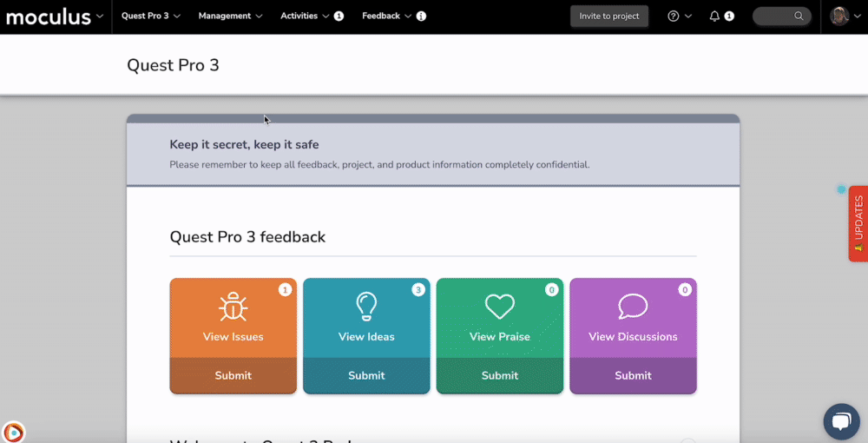Screen dimensions: 868x443
Task: Click the Feedback info icon
Action: tap(421, 16)
